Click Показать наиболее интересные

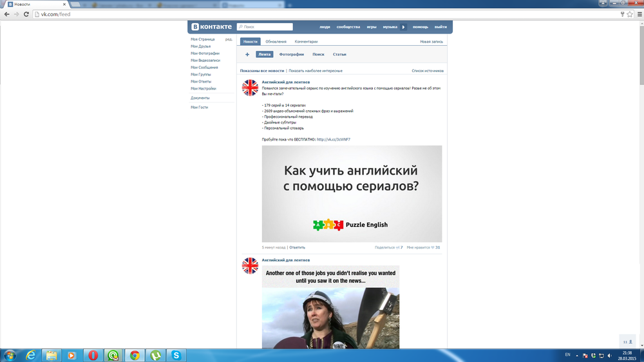(x=316, y=71)
